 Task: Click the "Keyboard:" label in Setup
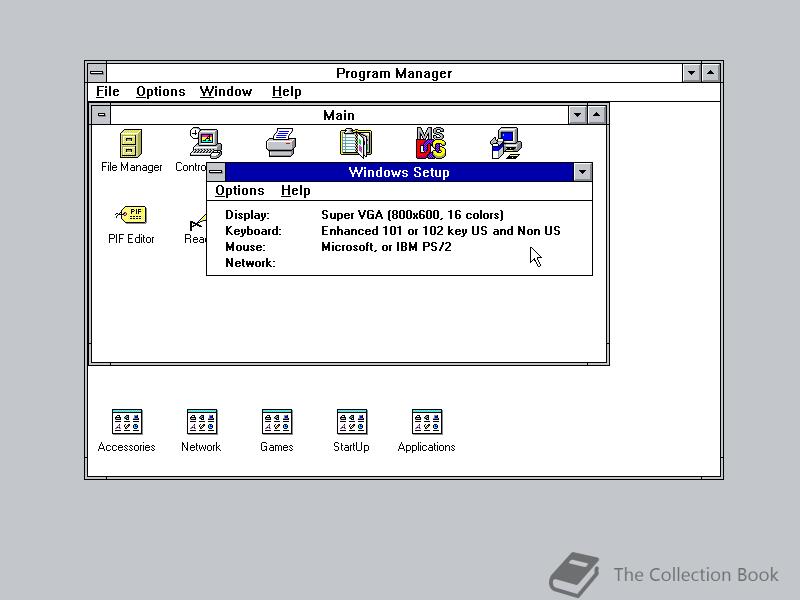click(253, 231)
